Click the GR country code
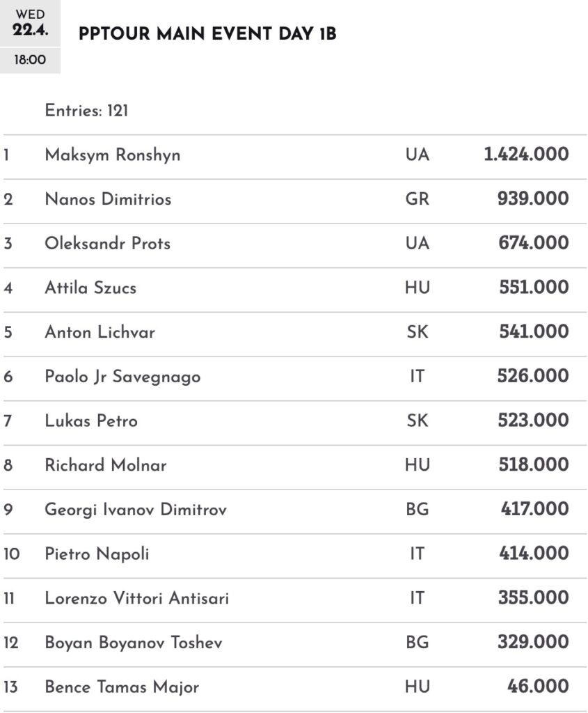 coord(417,199)
